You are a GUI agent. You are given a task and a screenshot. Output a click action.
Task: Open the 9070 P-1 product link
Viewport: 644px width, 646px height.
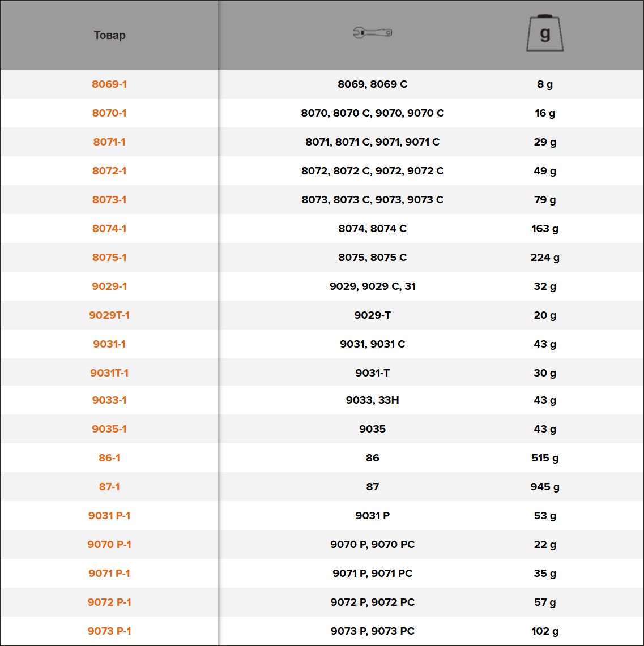tap(109, 544)
